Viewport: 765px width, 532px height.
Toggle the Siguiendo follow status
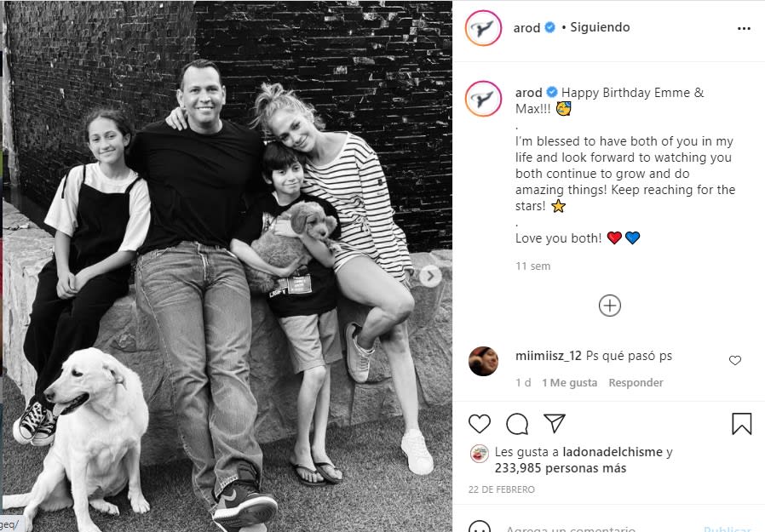pos(601,27)
